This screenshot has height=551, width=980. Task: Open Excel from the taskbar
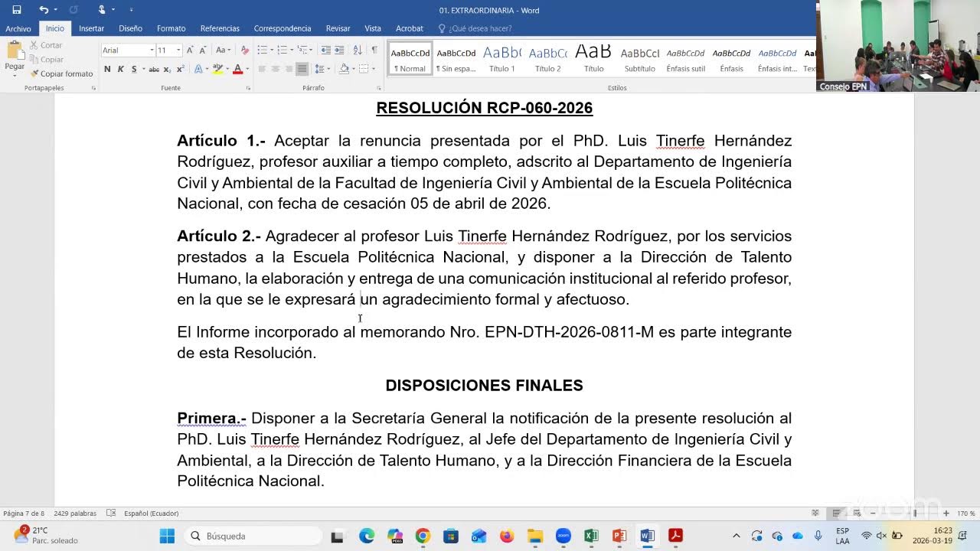click(x=591, y=536)
